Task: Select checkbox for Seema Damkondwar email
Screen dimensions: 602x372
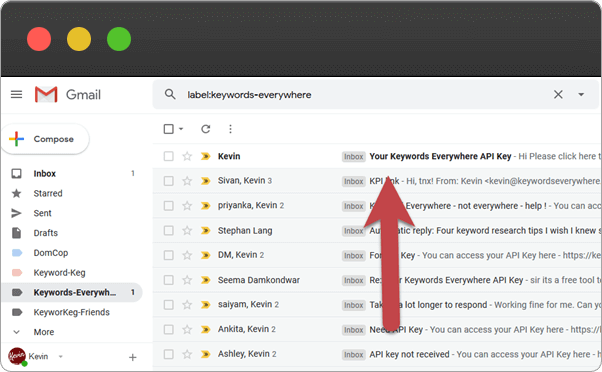Action: click(x=169, y=280)
